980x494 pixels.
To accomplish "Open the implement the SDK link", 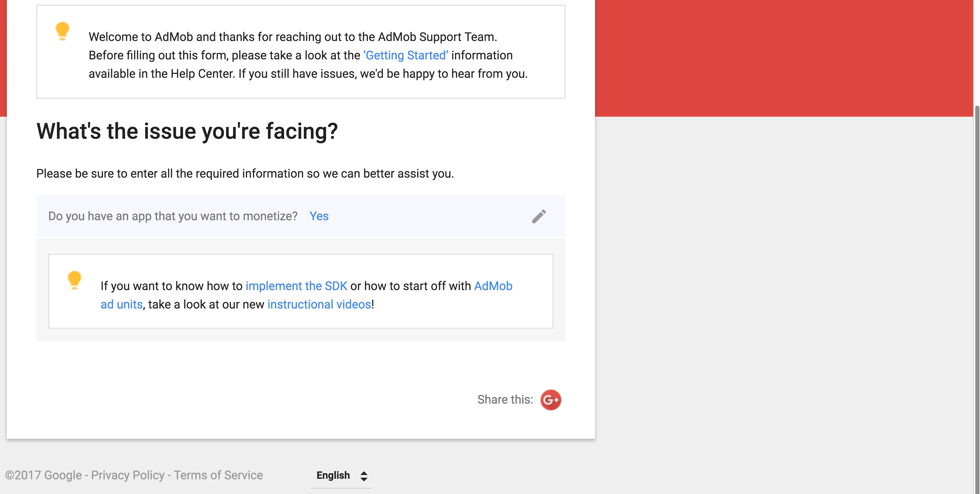I will (296, 286).
